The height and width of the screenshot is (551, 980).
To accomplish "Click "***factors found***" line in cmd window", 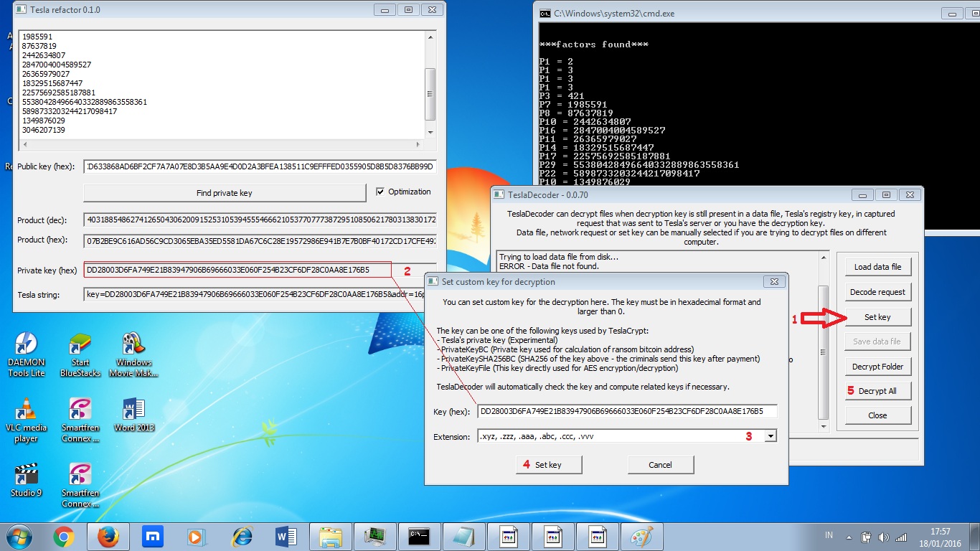I will coord(594,44).
